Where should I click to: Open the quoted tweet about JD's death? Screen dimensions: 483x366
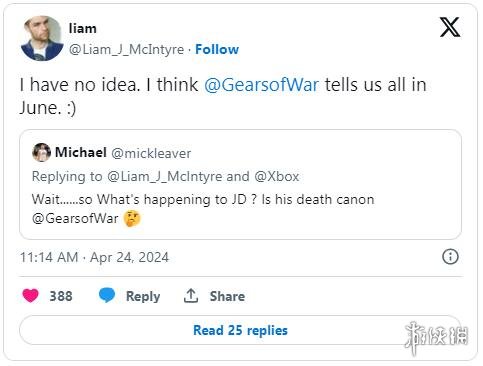[240, 184]
